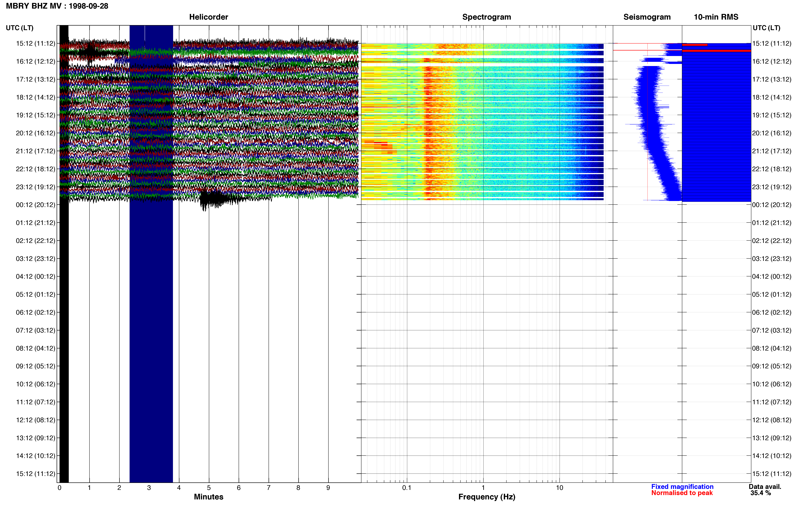Click the right-axis '17:12 (13:12)' time label
Screen dimensions: 812x508
coord(772,79)
